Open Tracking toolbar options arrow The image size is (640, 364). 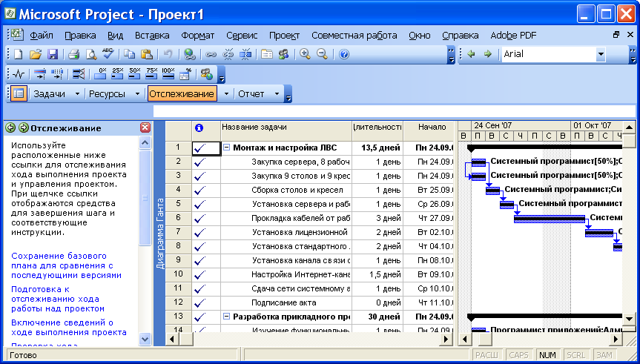pos(221,74)
